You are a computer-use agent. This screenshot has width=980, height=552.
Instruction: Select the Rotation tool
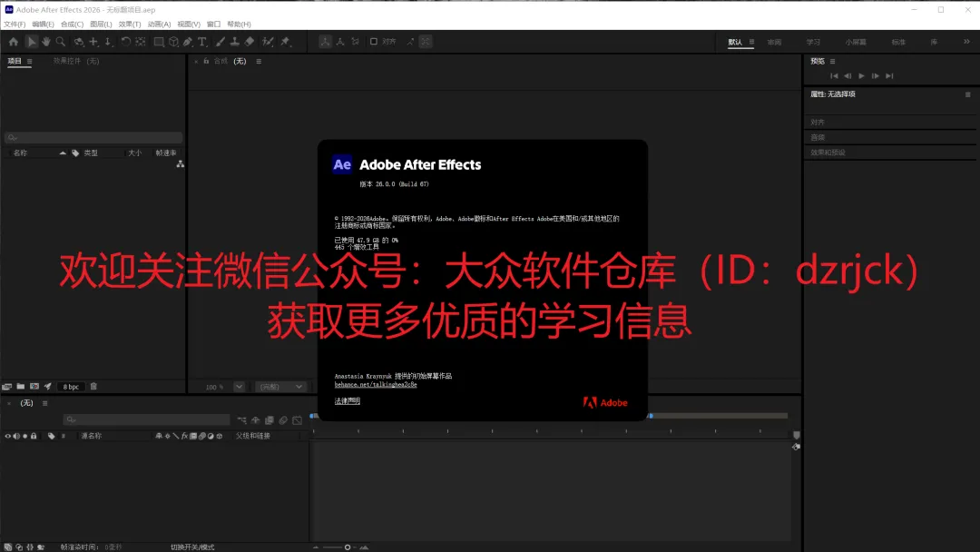[x=125, y=42]
